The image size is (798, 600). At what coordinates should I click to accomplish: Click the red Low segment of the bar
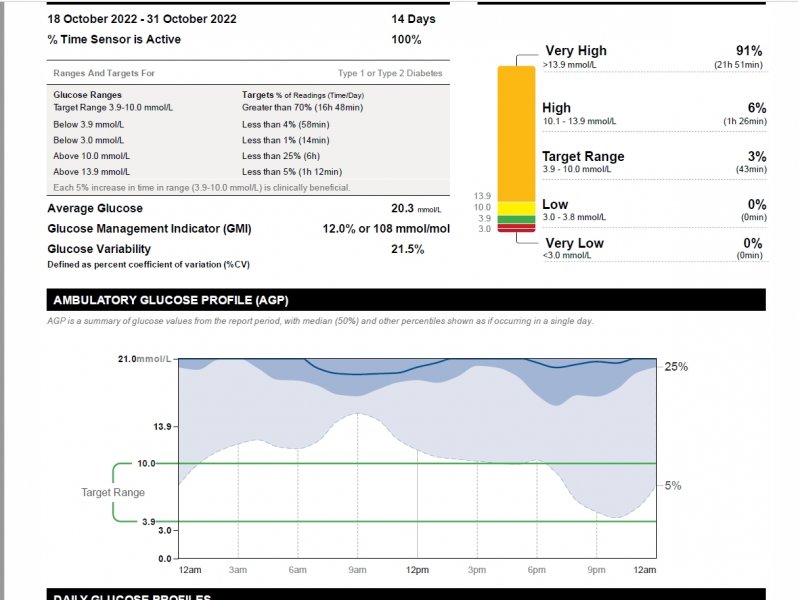click(517, 227)
